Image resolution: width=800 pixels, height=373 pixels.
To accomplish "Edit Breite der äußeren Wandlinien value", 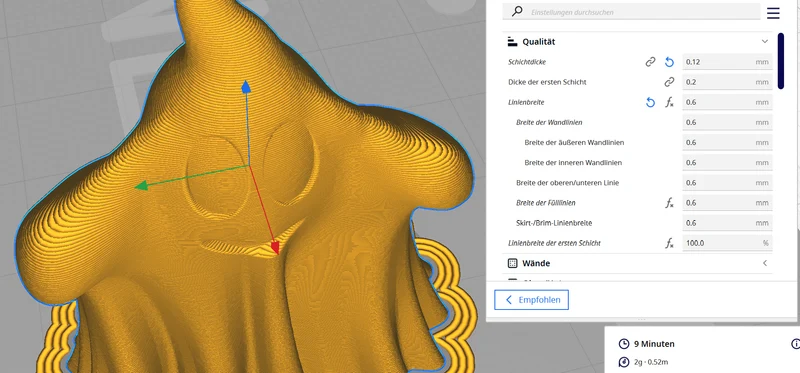I will point(727,142).
